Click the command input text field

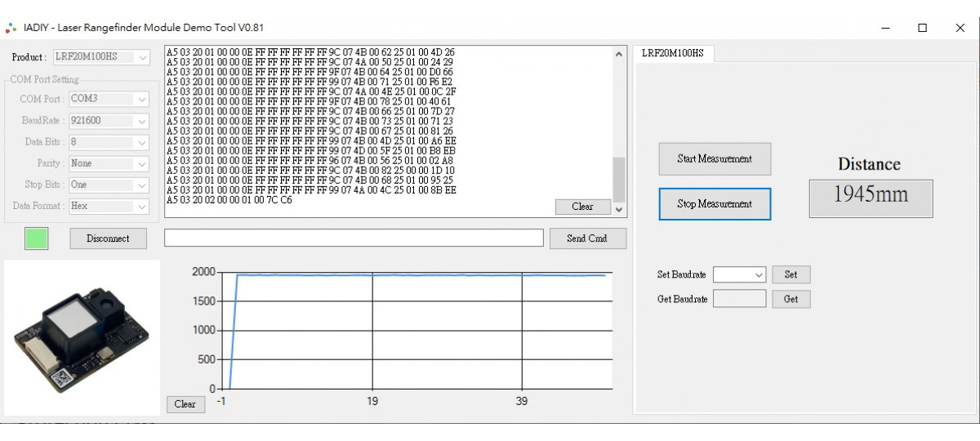pyautogui.click(x=354, y=238)
